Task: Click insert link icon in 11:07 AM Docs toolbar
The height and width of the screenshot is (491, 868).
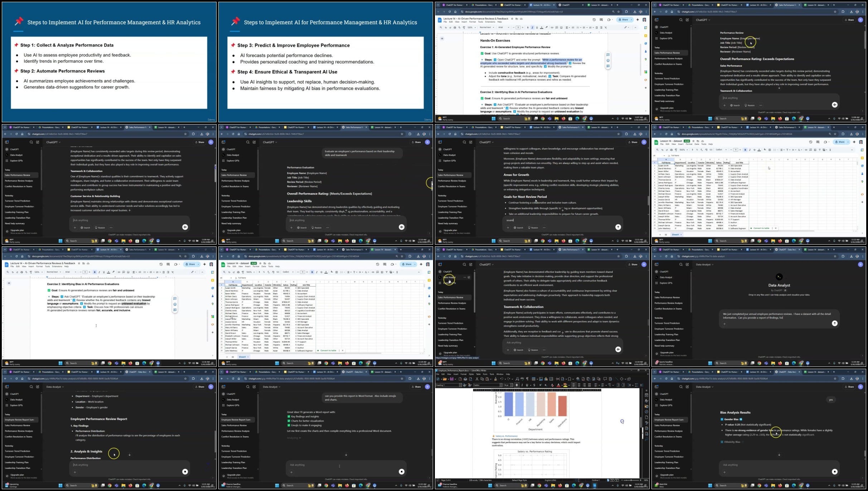Action: pyautogui.click(x=552, y=28)
